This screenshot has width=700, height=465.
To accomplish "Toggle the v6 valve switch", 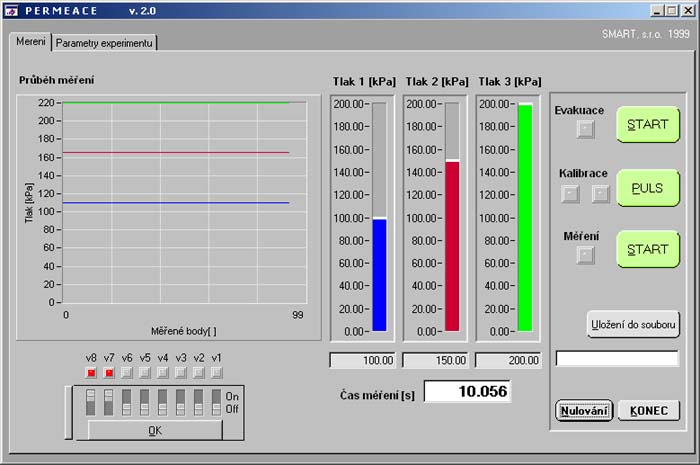I will (x=127, y=402).
